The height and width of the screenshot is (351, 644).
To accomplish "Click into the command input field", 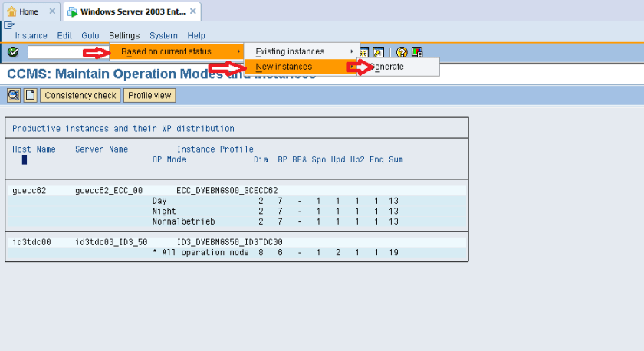I will pos(68,52).
